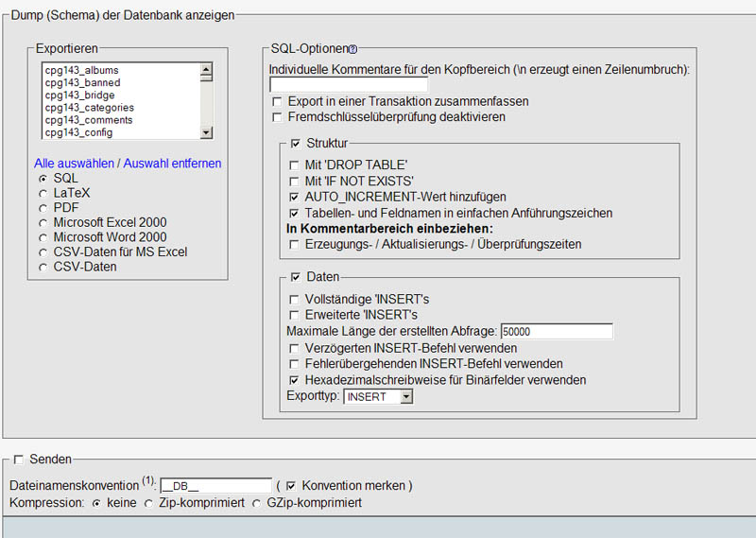Choose PDF as export format
This screenshot has width=756, height=538.
click(43, 207)
